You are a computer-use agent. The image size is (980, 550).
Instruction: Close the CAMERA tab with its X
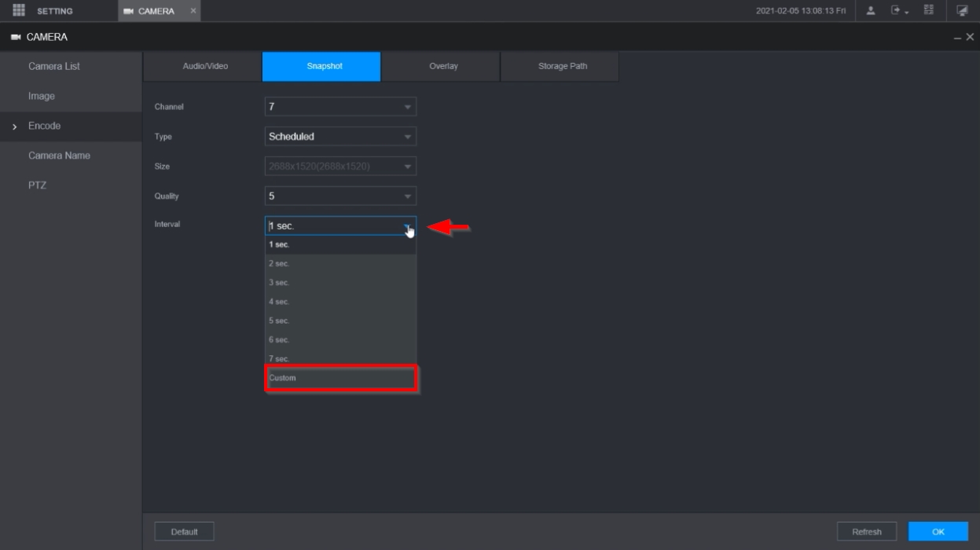tap(193, 10)
